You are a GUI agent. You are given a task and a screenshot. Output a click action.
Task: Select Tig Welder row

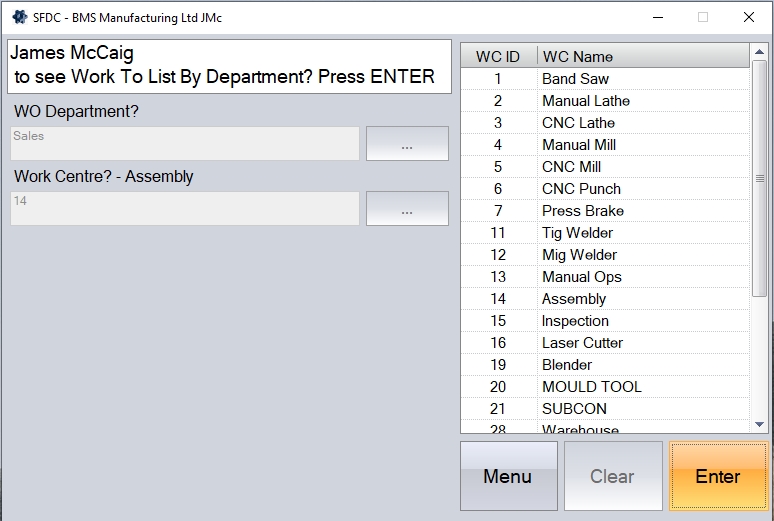(577, 233)
